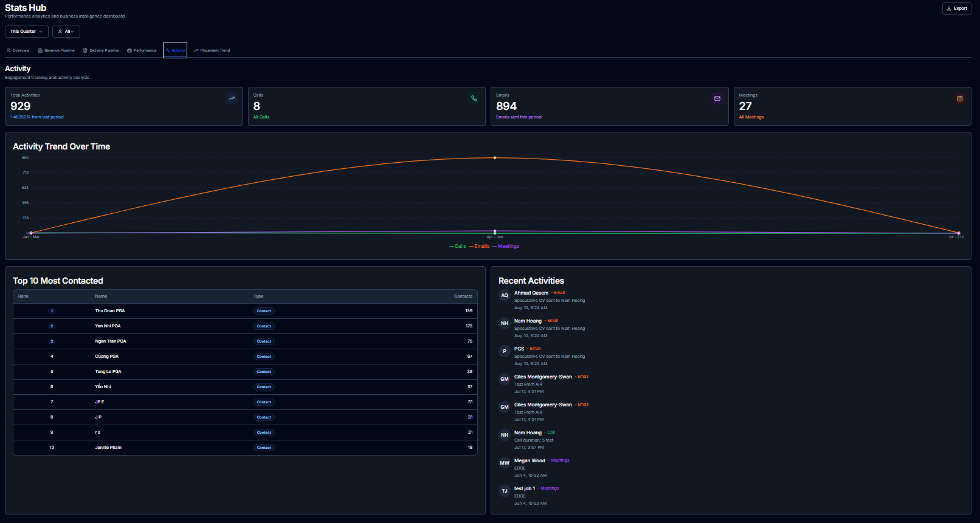Viewport: 980px width, 523px height.
Task: Click the Ahmad Qasem activity name
Action: click(x=531, y=293)
